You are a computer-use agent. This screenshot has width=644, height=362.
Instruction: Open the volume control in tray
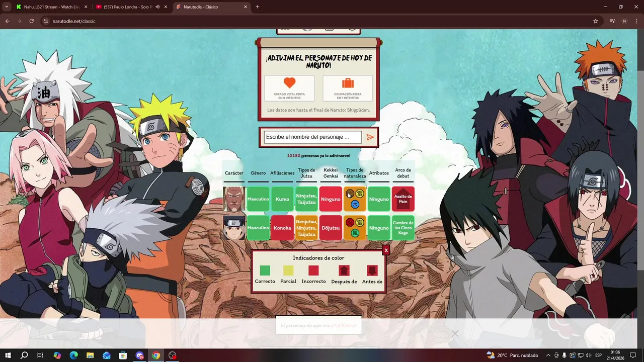pyautogui.click(x=588, y=355)
